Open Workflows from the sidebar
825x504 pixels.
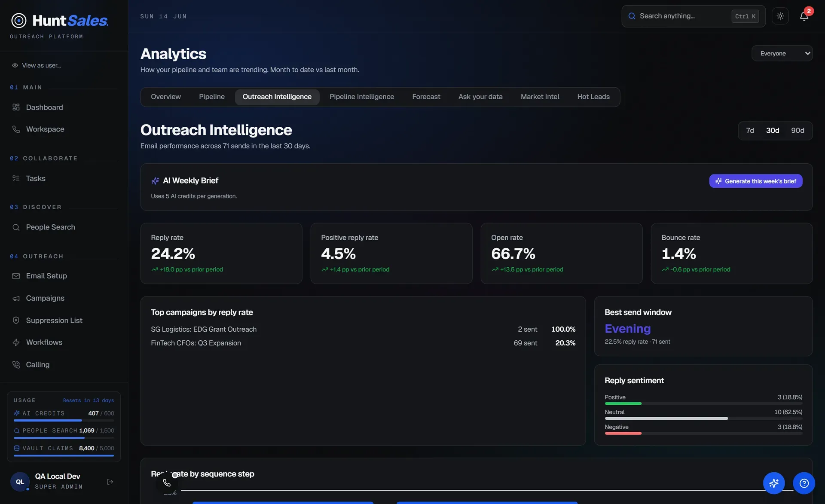[44, 342]
